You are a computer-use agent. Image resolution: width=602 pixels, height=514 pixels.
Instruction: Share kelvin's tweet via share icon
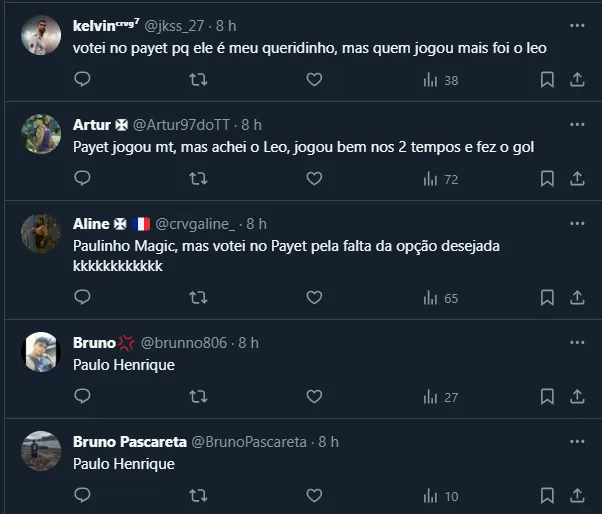577,80
